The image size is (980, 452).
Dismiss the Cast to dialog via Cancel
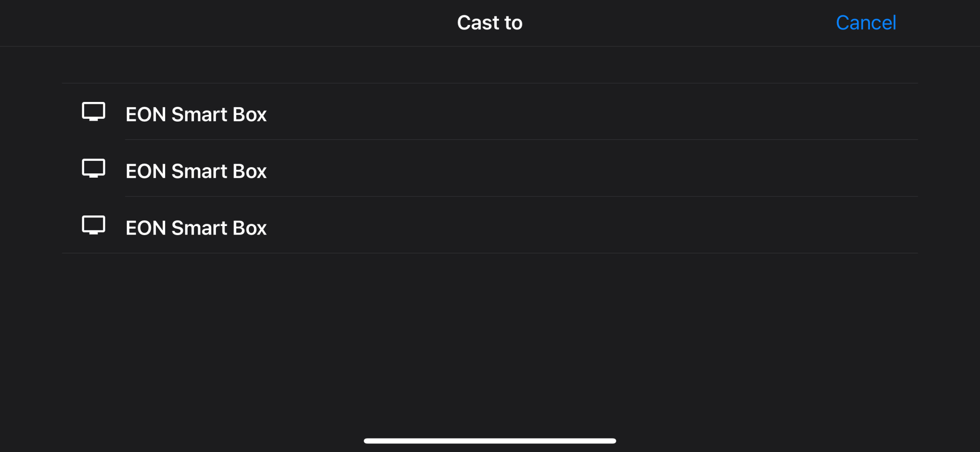tap(866, 23)
